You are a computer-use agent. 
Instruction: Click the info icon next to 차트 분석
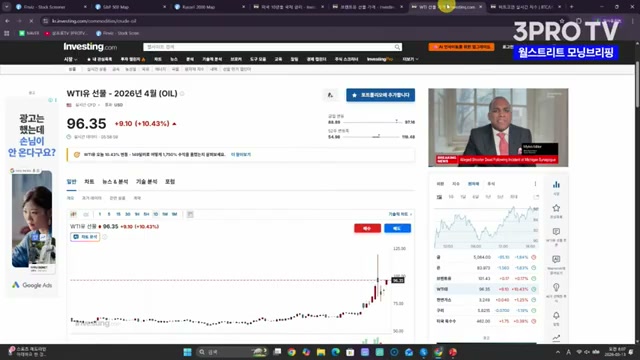click(104, 237)
